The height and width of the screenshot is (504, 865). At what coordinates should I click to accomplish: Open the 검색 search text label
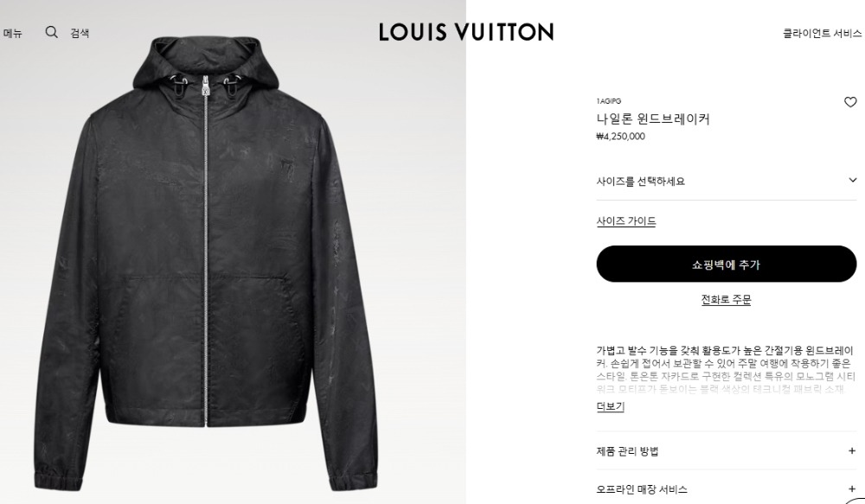coord(80,33)
